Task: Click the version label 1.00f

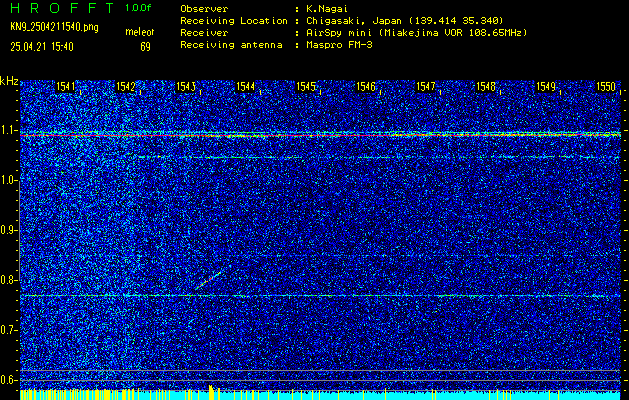Action: pyautogui.click(x=138, y=8)
